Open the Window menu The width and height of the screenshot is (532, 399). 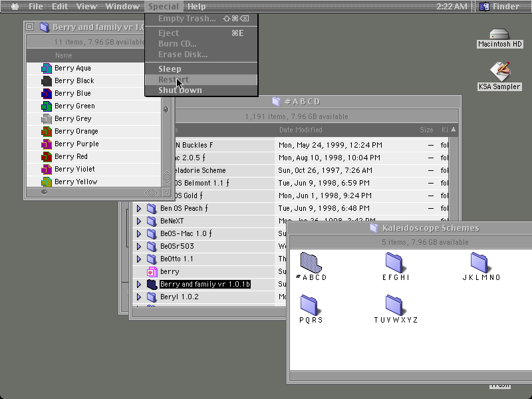122,7
